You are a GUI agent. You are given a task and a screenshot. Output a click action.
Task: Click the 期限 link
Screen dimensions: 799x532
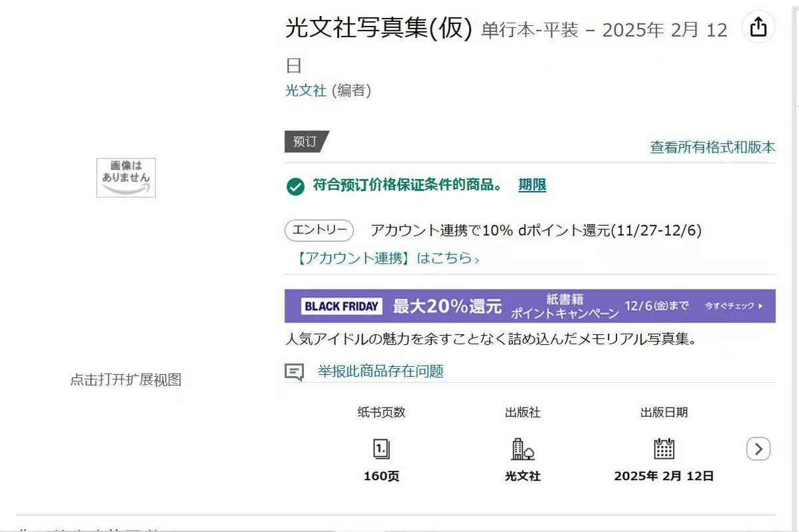(x=532, y=185)
